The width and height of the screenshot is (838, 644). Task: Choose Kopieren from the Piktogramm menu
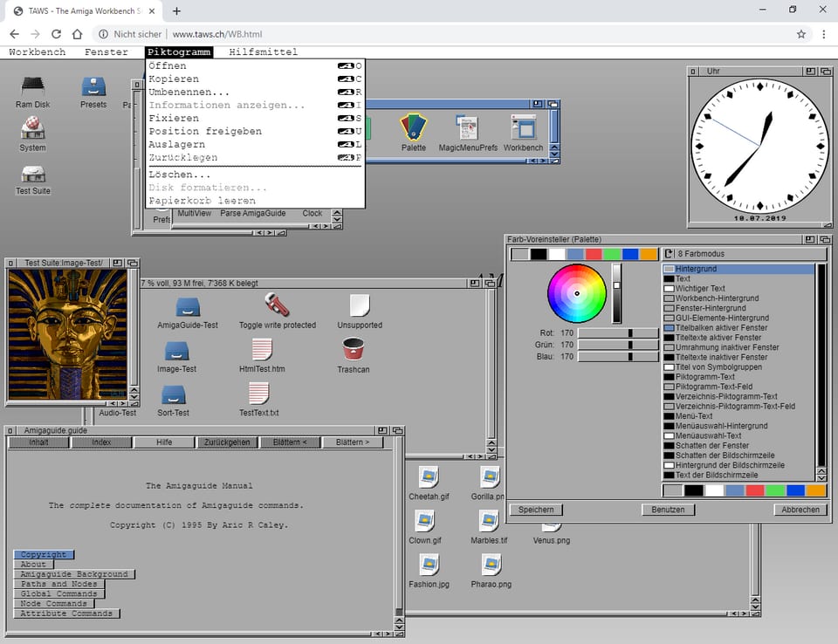255,79
